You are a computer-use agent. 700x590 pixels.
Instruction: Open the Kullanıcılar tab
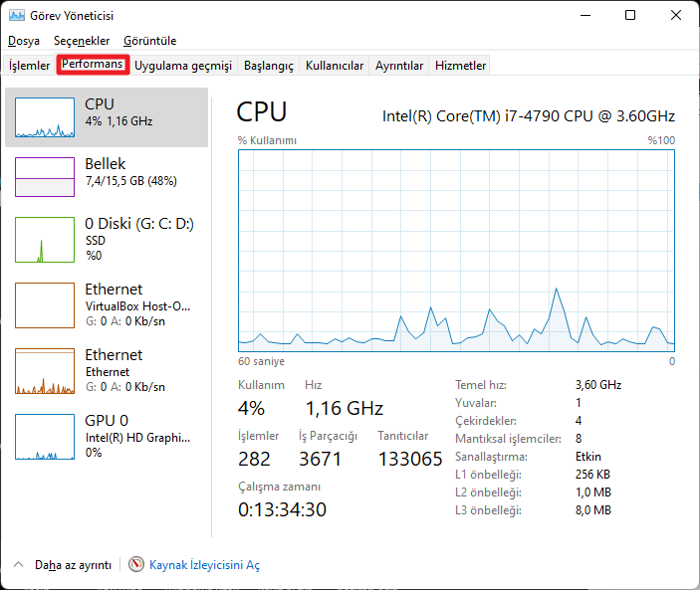(x=335, y=66)
